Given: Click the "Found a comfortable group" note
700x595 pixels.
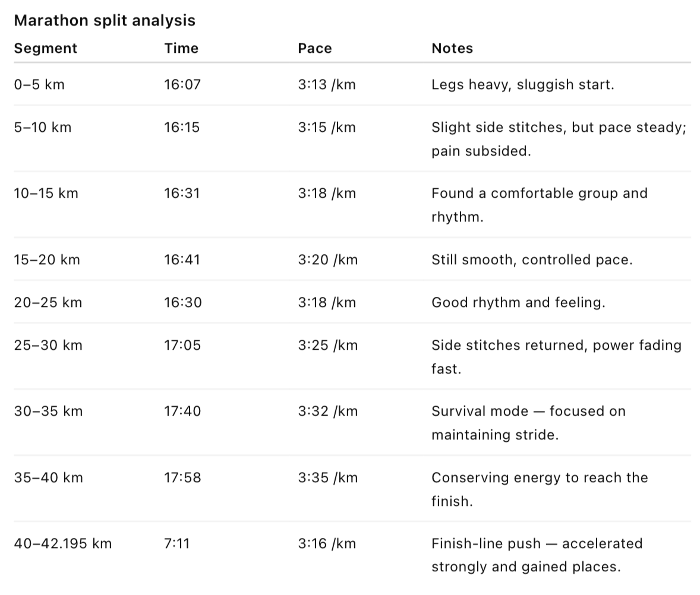Looking at the screenshot, I should tap(540, 194).
